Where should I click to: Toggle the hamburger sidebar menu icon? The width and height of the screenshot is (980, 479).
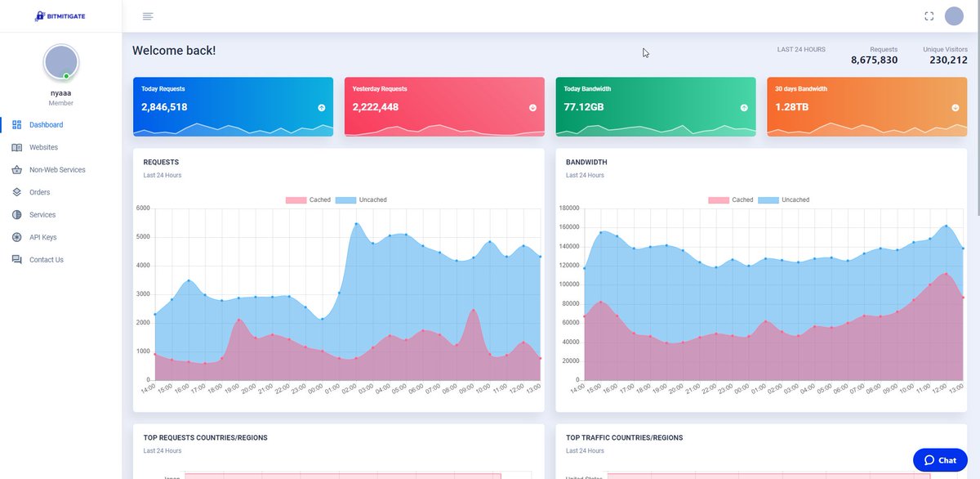coord(148,16)
